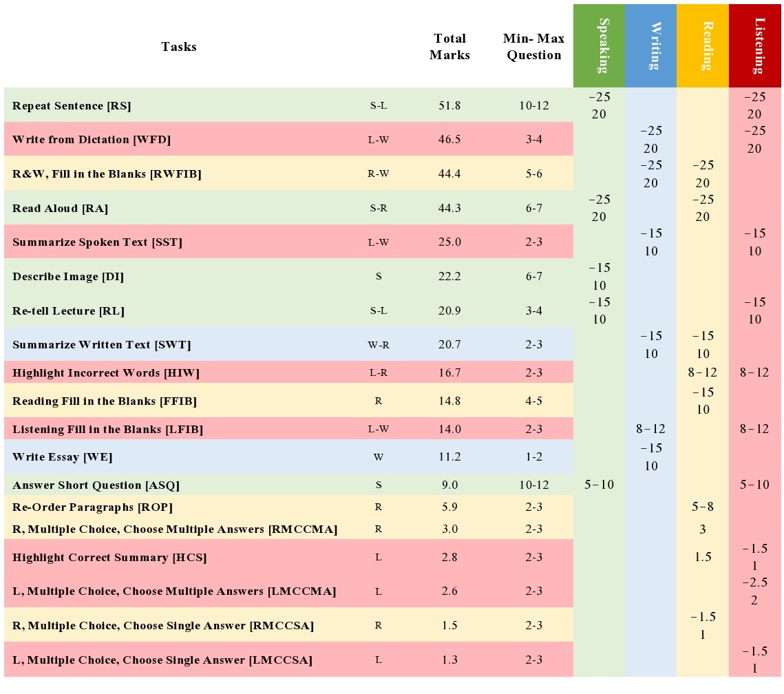Select the Re-tell Lecture [RL] task label

[x=68, y=311]
